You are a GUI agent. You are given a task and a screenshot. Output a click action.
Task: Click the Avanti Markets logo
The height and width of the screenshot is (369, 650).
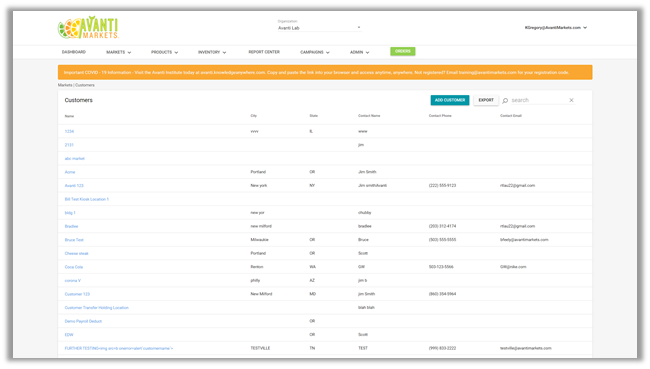(x=88, y=28)
